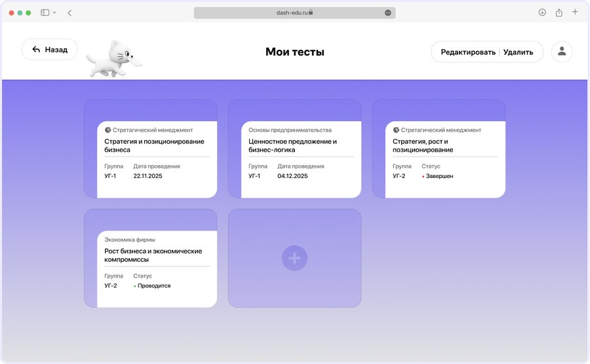Open a new tab with plus icon

[575, 12]
